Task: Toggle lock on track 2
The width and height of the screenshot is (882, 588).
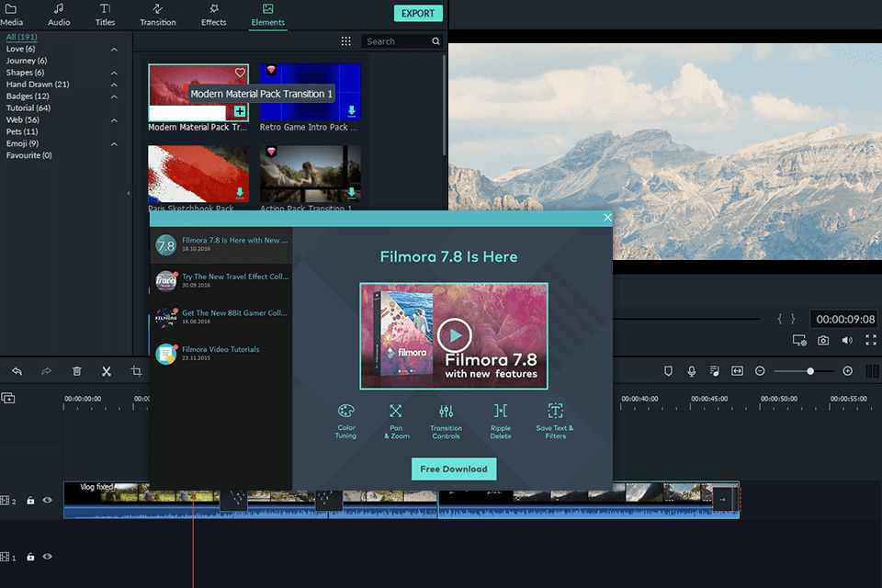Action: coord(30,500)
